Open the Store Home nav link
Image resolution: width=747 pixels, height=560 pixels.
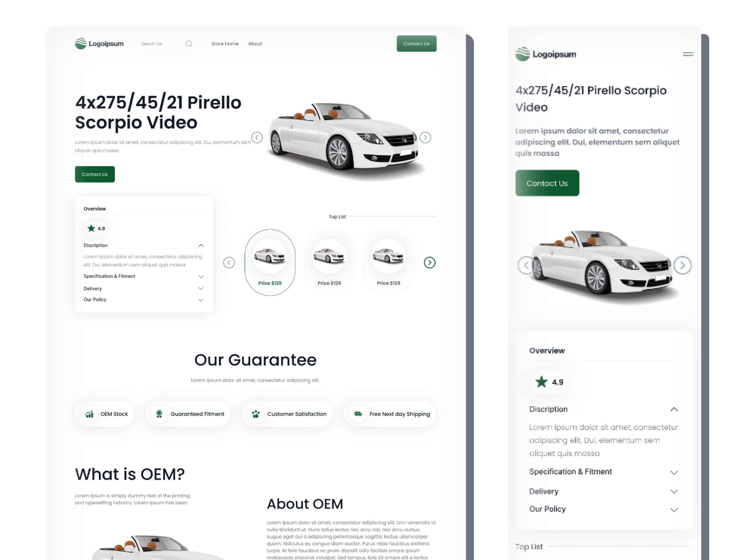pos(225,44)
